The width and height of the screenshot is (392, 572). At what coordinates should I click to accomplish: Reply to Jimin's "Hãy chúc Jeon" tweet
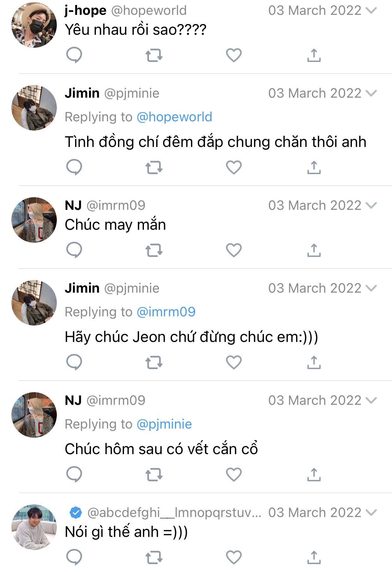[74, 362]
